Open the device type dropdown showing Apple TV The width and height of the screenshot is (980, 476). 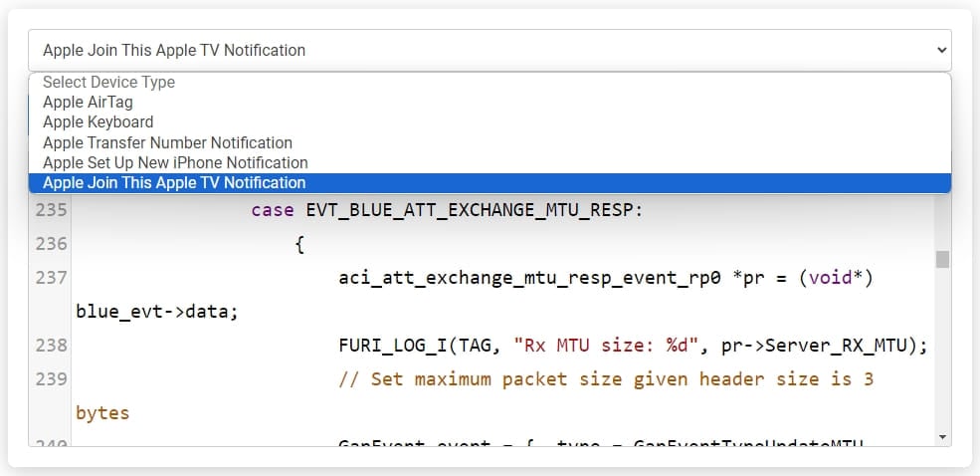pyautogui.click(x=490, y=50)
